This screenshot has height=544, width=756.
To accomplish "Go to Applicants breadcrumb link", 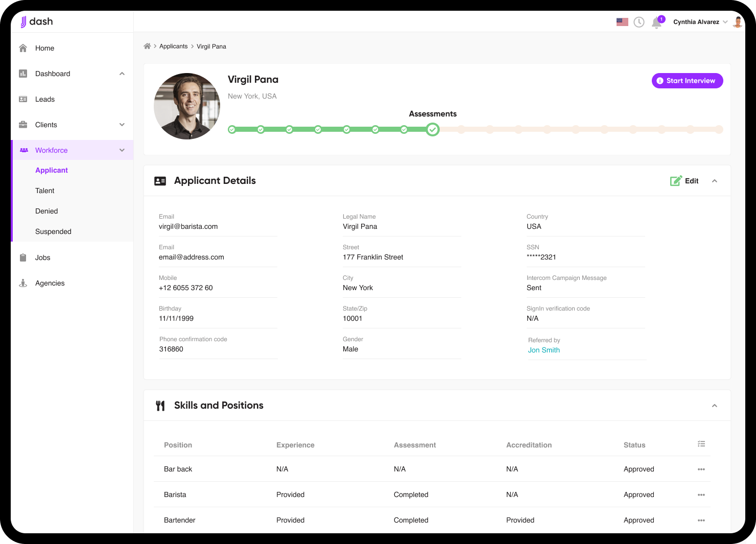I will pyautogui.click(x=174, y=46).
